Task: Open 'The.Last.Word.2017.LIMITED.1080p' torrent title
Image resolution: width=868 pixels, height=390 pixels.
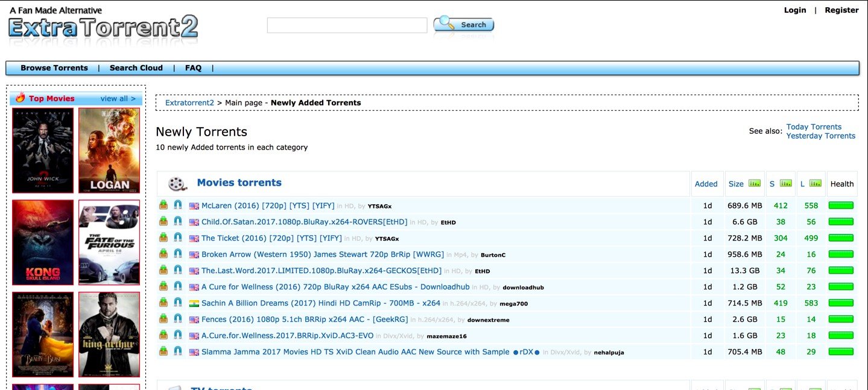Action: pyautogui.click(x=322, y=271)
